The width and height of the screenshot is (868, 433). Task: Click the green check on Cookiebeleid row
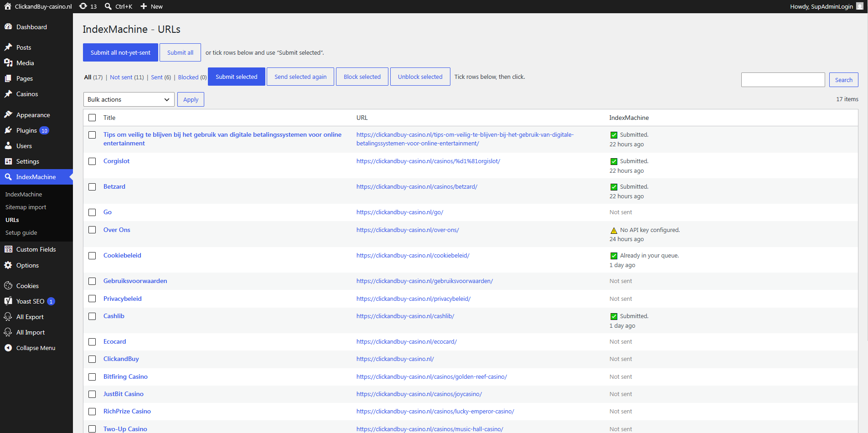click(x=614, y=256)
